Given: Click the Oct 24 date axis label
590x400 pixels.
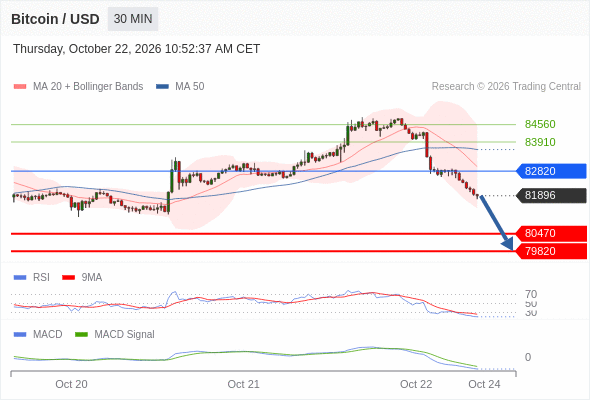Looking at the screenshot, I should click(x=484, y=384).
